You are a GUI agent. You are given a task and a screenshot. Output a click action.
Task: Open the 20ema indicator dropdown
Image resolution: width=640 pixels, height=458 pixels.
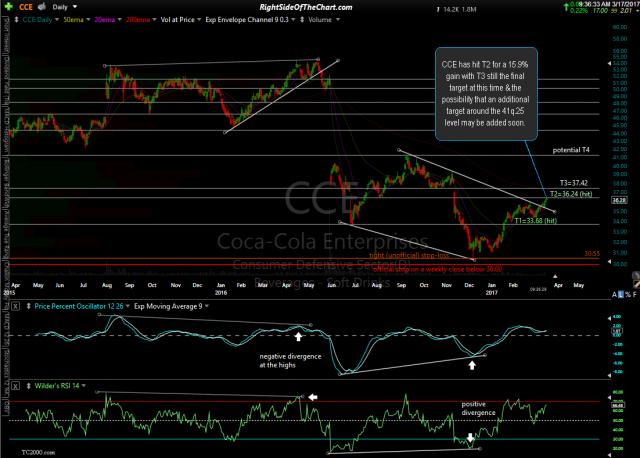120,20
